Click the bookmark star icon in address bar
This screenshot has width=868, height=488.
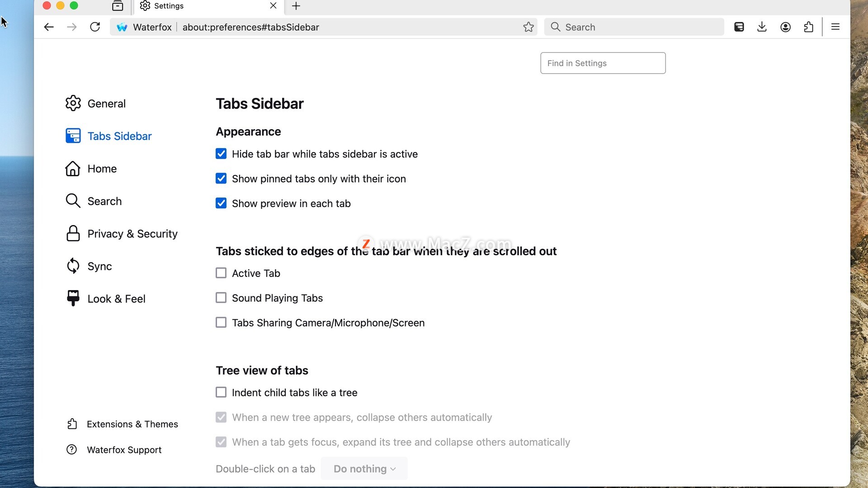[x=528, y=27]
